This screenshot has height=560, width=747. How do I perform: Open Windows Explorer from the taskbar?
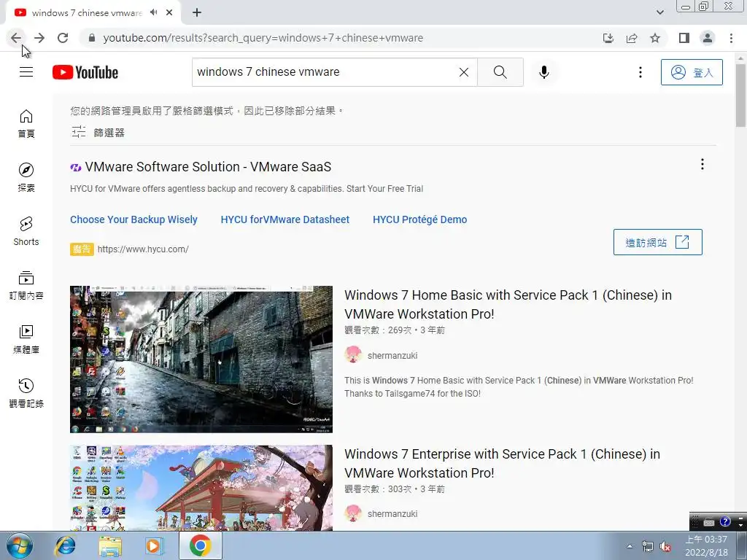(x=110, y=545)
